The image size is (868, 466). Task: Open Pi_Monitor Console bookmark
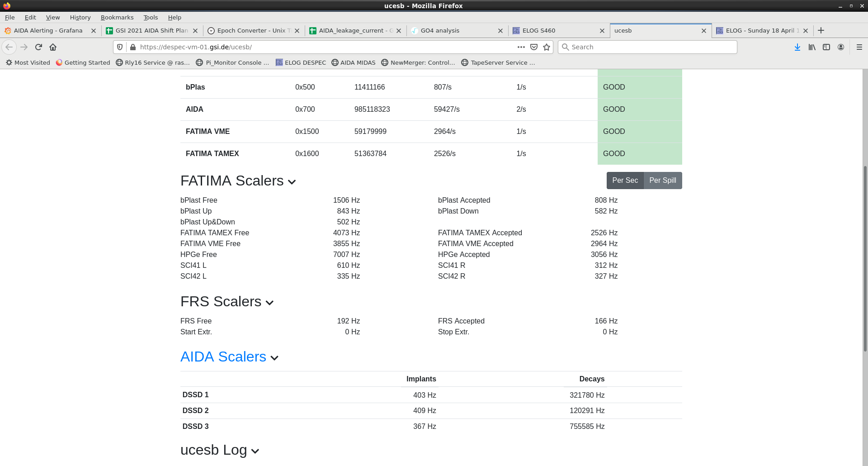232,62
